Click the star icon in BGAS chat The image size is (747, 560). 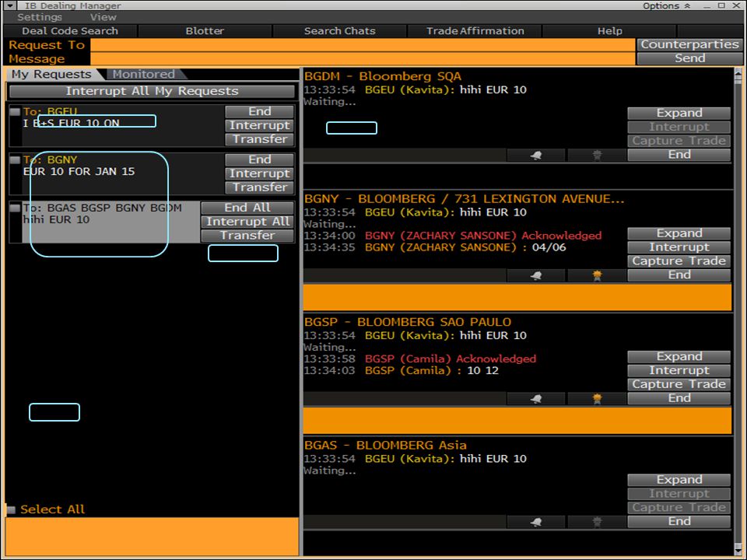(597, 522)
